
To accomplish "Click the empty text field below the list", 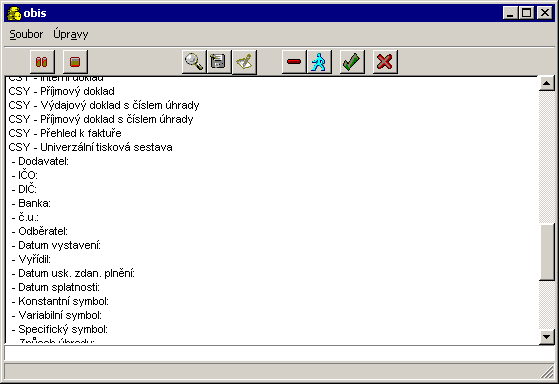I will [279, 353].
